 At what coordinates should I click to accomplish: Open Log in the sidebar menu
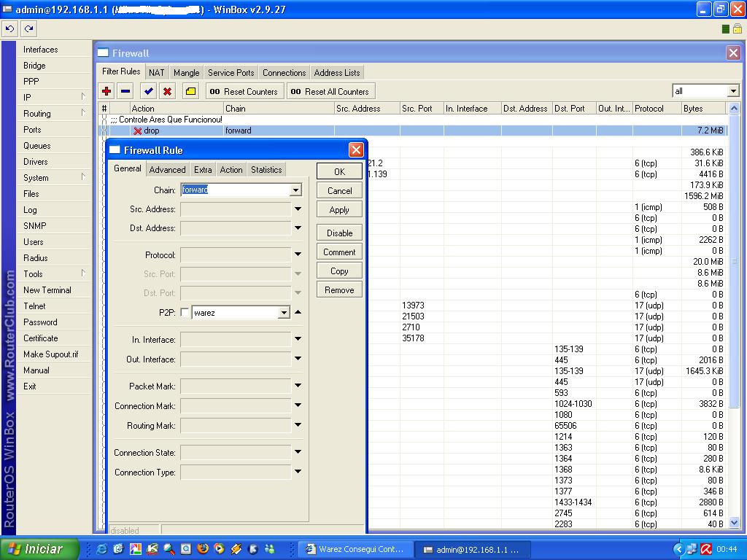pos(54,209)
